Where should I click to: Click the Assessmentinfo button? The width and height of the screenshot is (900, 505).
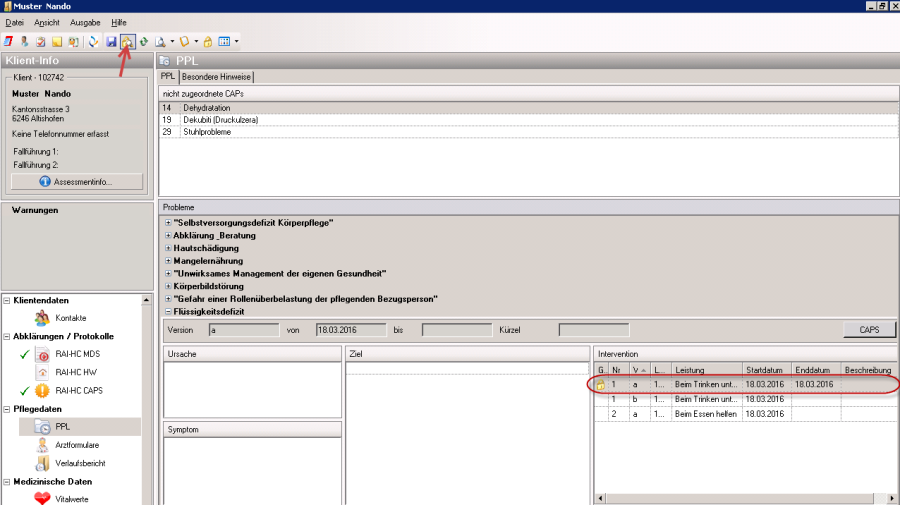[x=77, y=182]
